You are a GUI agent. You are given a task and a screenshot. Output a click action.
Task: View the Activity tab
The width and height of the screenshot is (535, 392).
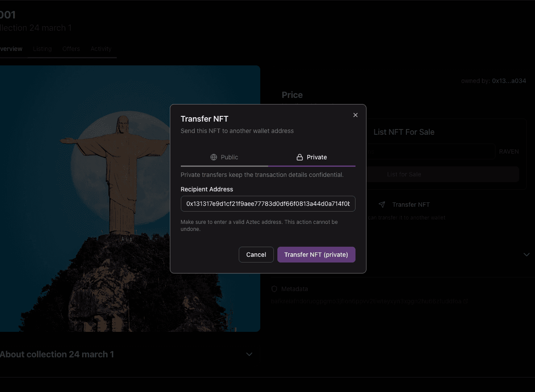click(x=101, y=49)
